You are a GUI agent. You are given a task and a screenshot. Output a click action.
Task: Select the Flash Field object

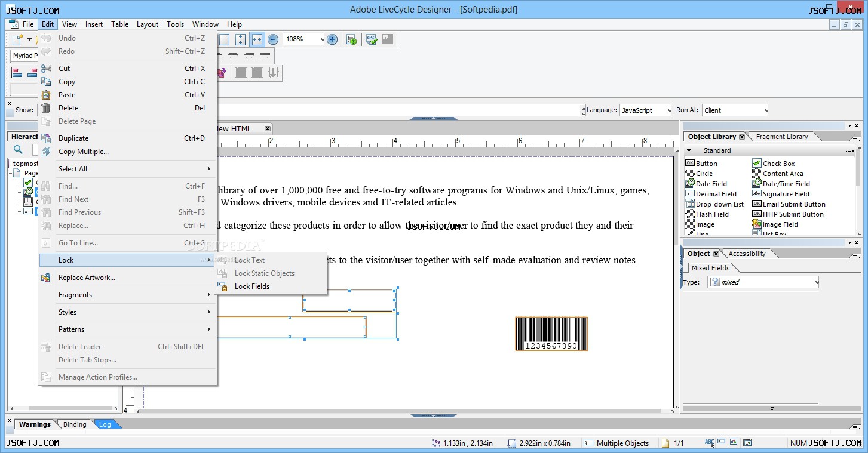[x=707, y=214]
